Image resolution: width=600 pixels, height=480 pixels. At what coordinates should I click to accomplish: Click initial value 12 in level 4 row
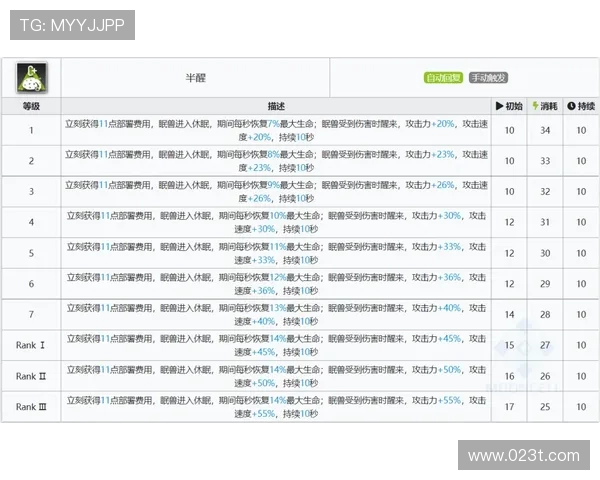[x=509, y=222]
